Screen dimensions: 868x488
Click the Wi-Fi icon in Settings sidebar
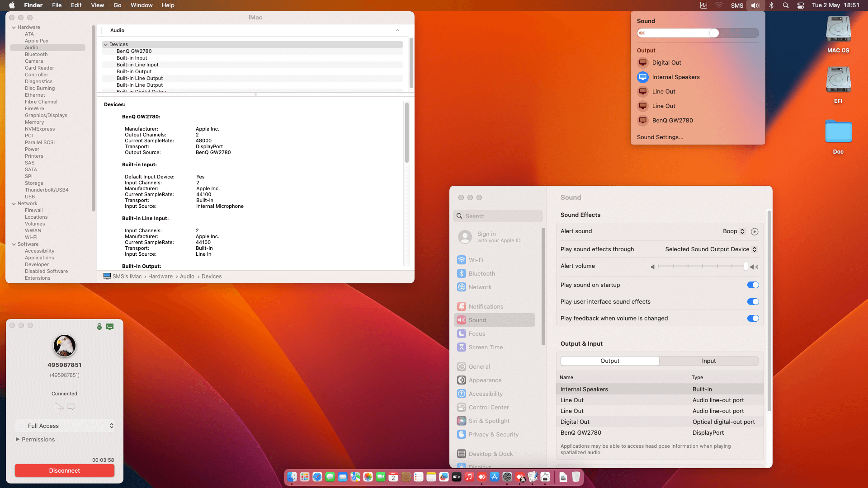(x=462, y=260)
